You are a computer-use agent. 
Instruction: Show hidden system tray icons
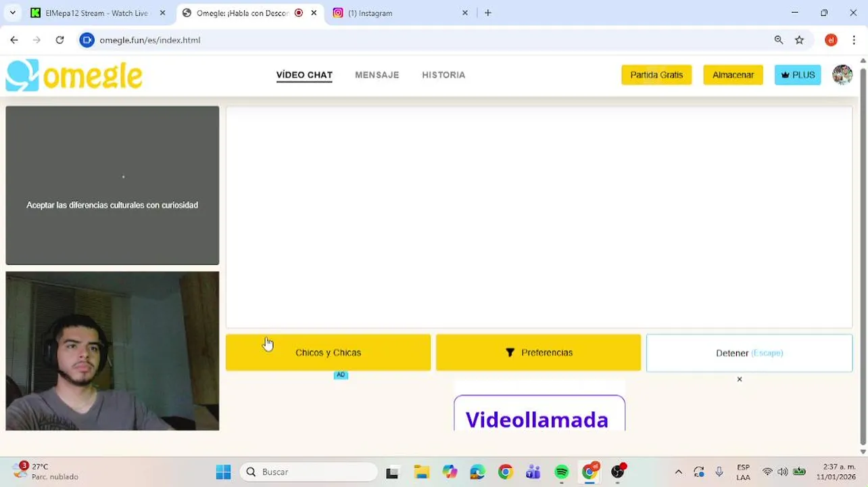point(679,472)
